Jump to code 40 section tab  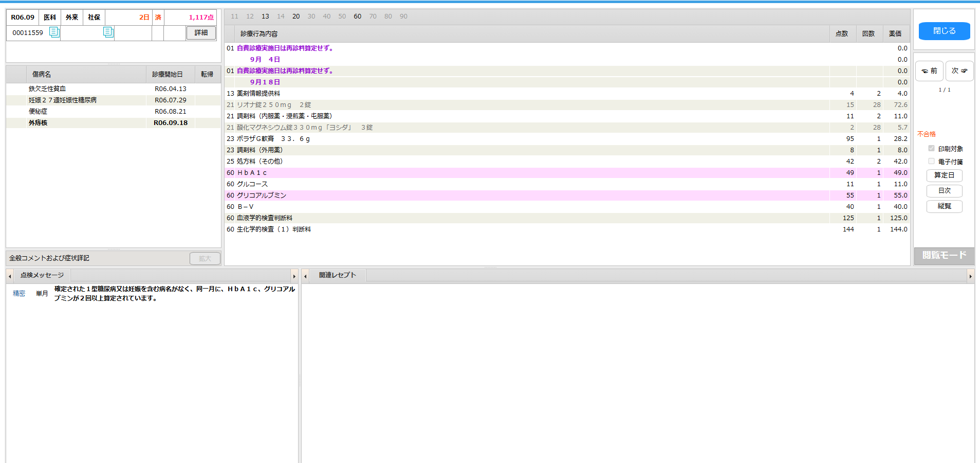[x=327, y=16]
